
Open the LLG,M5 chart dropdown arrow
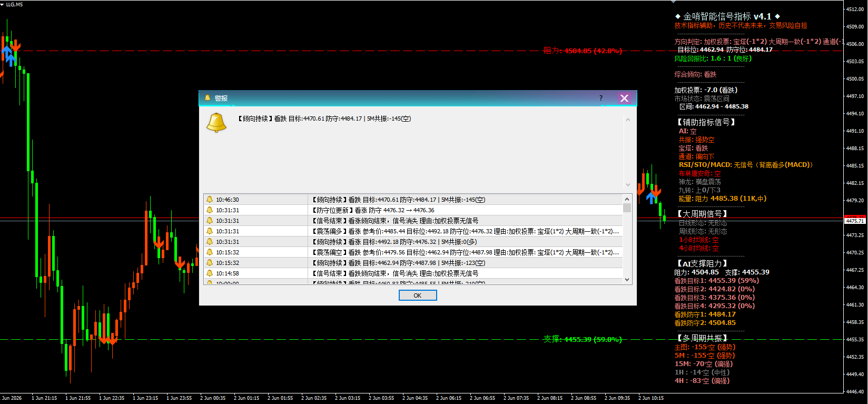[x=3, y=4]
